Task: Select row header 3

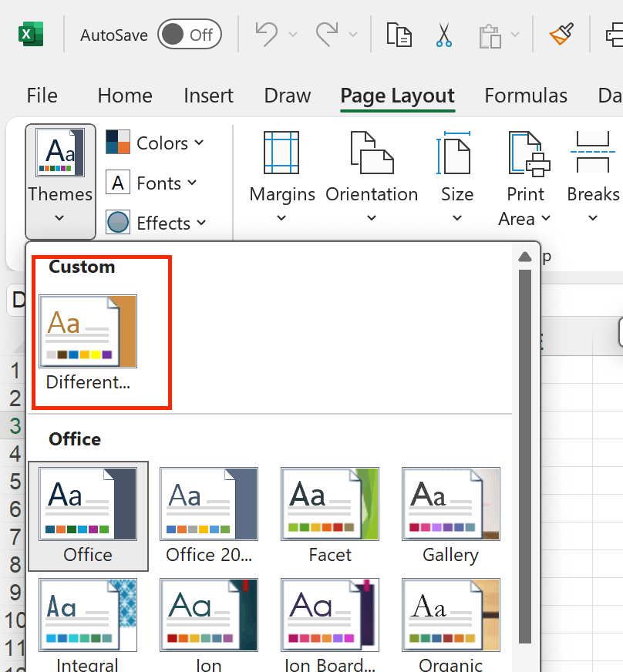Action: 15,425
